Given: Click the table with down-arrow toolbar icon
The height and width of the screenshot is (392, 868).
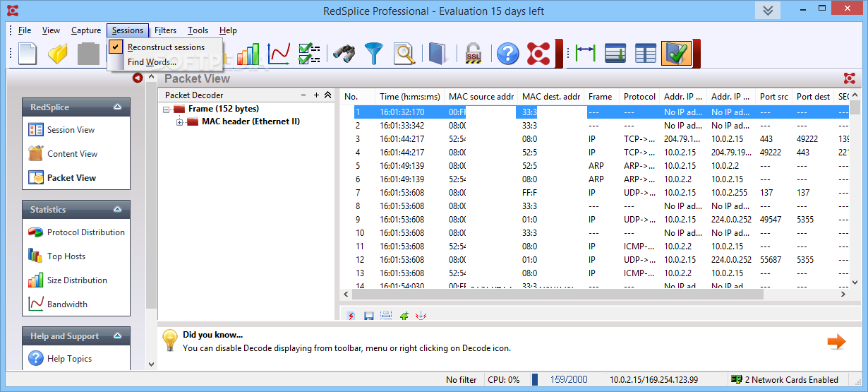Looking at the screenshot, I should click(x=615, y=54).
